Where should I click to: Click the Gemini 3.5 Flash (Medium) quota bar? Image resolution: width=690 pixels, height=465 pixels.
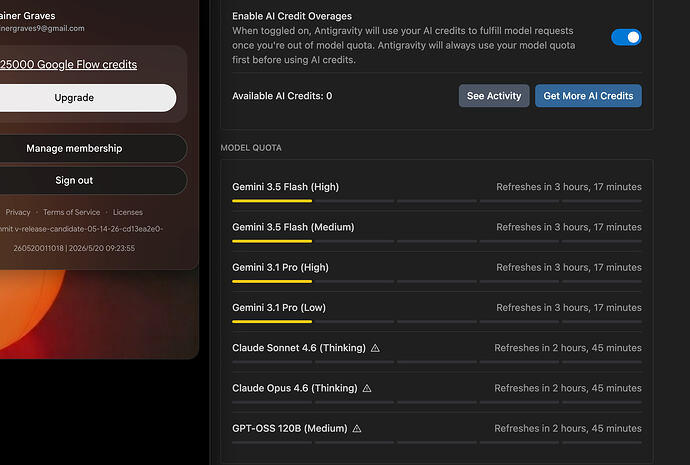tap(437, 241)
